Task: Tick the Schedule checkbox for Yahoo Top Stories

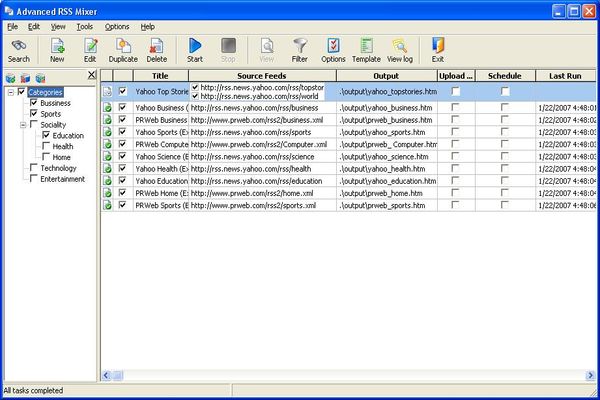Action: click(505, 91)
